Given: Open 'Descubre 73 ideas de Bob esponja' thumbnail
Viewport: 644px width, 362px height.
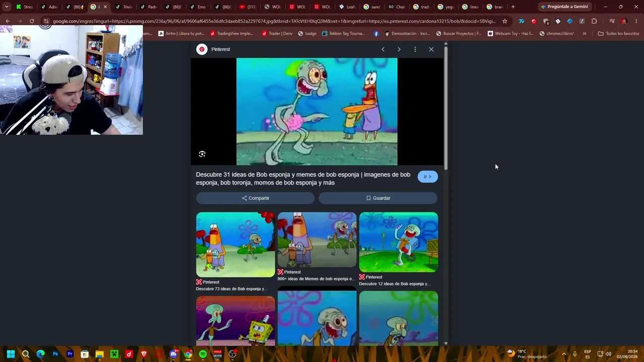Looking at the screenshot, I should pyautogui.click(x=235, y=244).
